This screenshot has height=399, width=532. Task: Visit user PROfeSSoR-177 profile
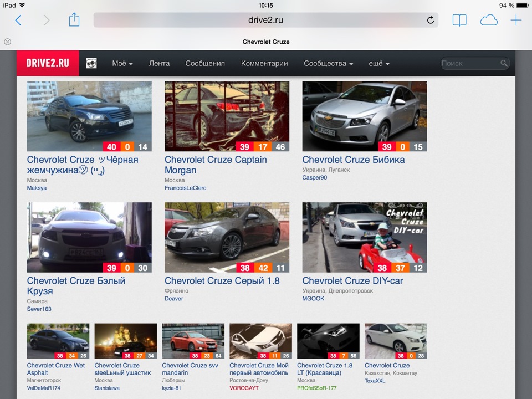(317, 388)
